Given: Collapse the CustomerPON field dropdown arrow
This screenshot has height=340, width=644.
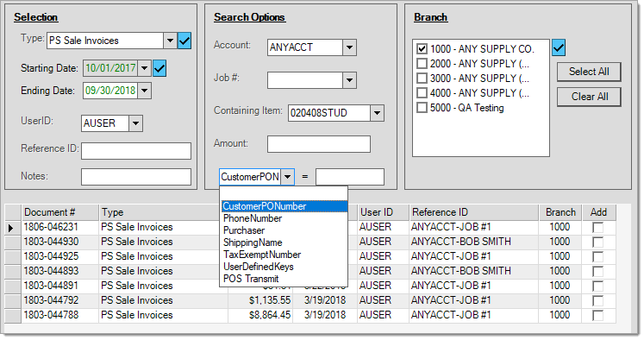Looking at the screenshot, I should pyautogui.click(x=287, y=177).
